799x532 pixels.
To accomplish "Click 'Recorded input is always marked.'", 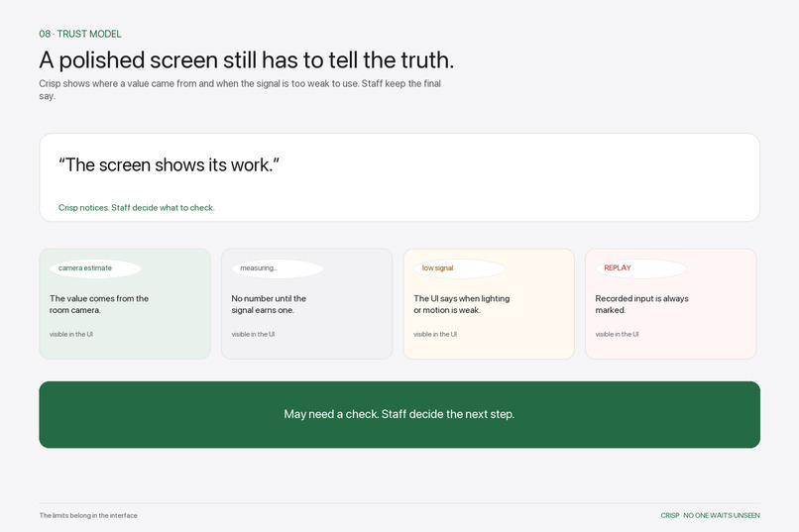I will pos(641,304).
